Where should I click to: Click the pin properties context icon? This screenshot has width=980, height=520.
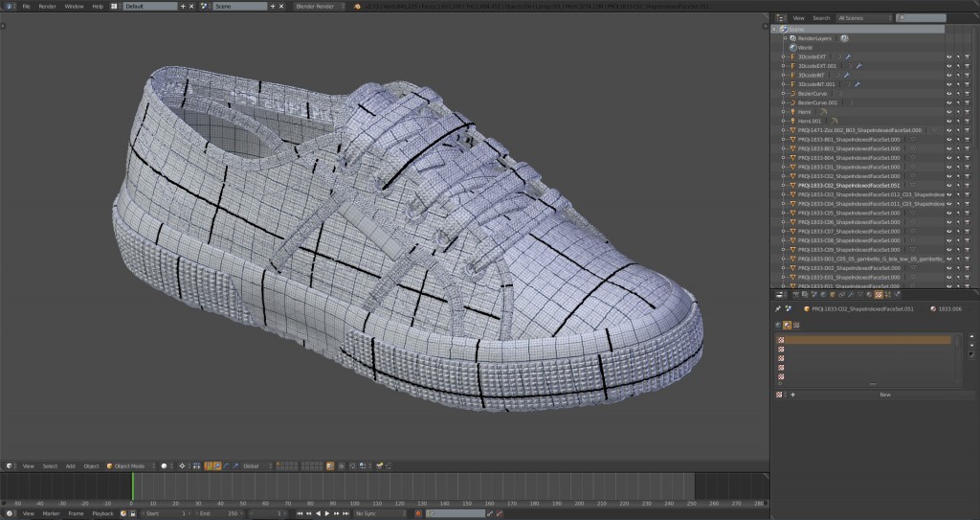(x=777, y=308)
